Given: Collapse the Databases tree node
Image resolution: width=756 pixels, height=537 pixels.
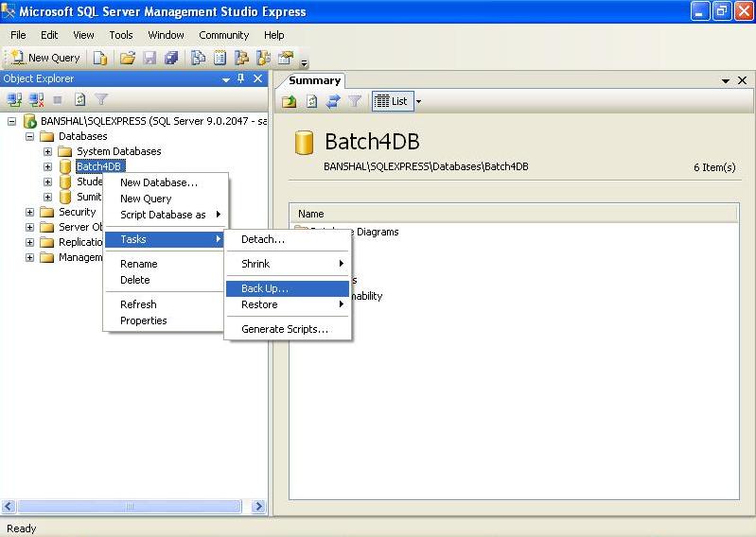Looking at the screenshot, I should [x=30, y=136].
